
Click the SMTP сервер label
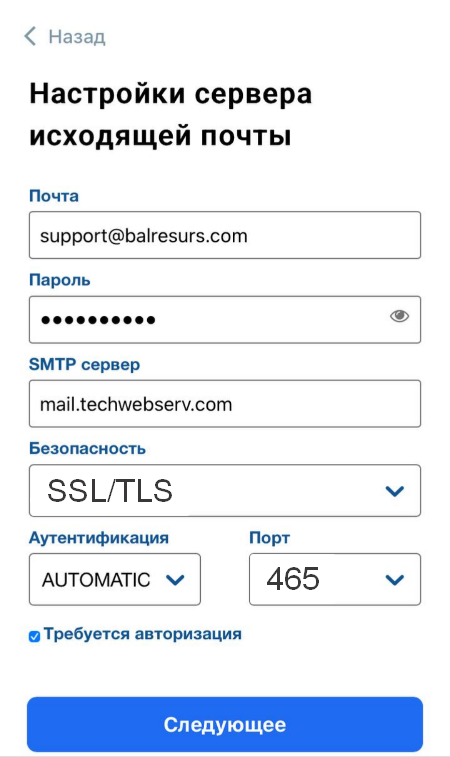coord(84,364)
